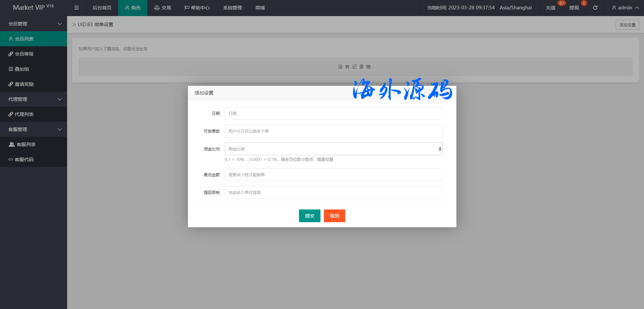Go to 客服列表 in sidebar
The width and height of the screenshot is (644, 309).
26,144
